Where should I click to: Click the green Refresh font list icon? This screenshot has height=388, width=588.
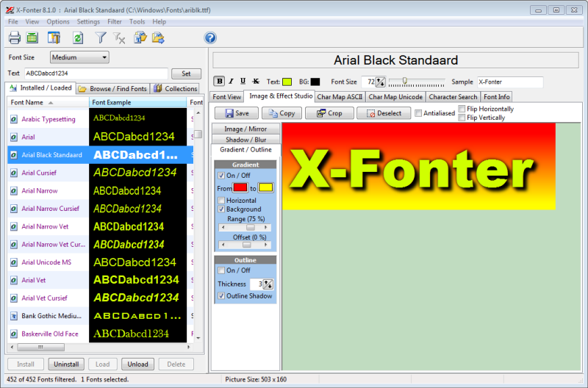(78, 38)
